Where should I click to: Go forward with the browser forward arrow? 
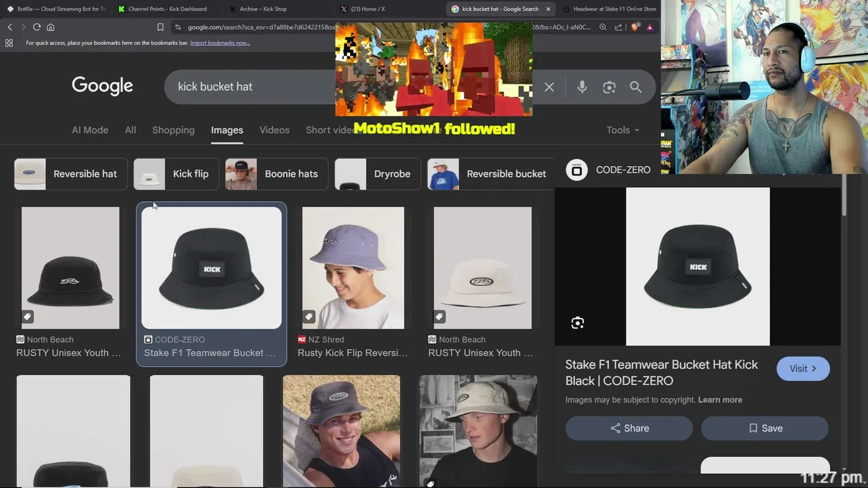click(23, 27)
